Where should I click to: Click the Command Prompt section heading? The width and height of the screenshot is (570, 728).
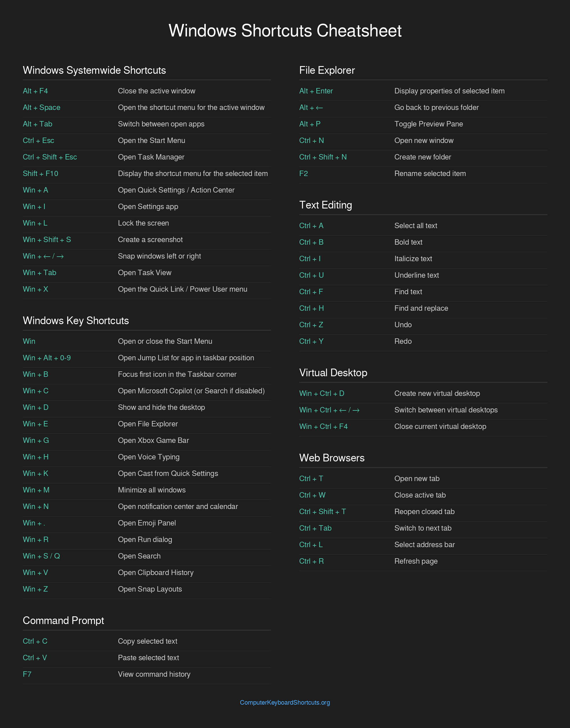point(63,621)
